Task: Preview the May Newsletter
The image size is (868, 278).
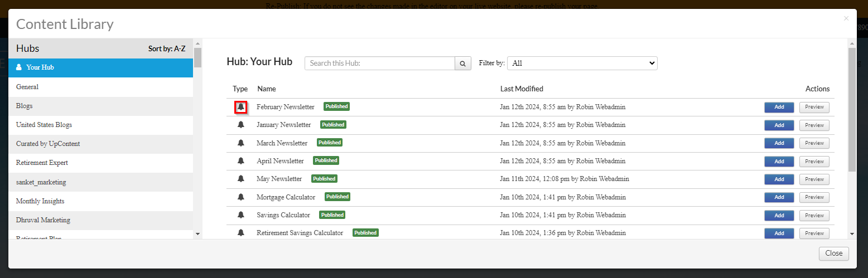Action: pos(814,179)
